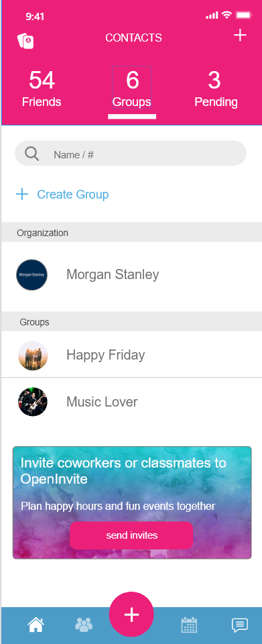Go to Home via the house icon
Viewport: 262px width, 644px height.
tap(36, 625)
